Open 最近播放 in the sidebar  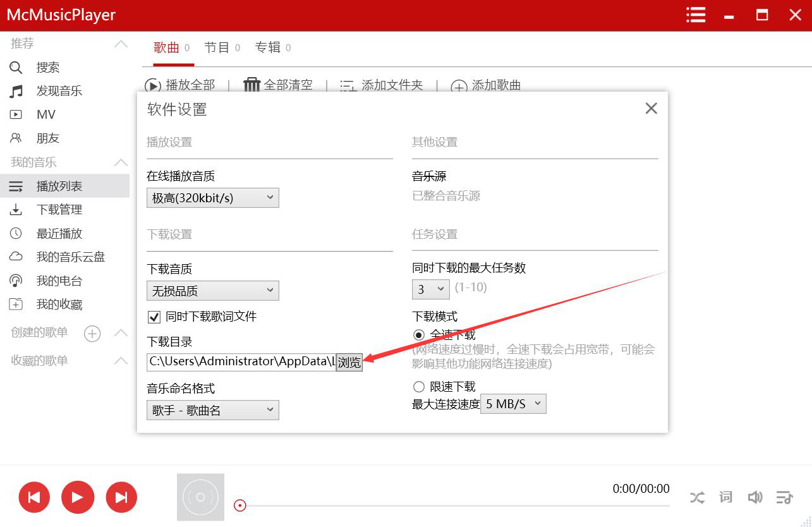tap(59, 234)
